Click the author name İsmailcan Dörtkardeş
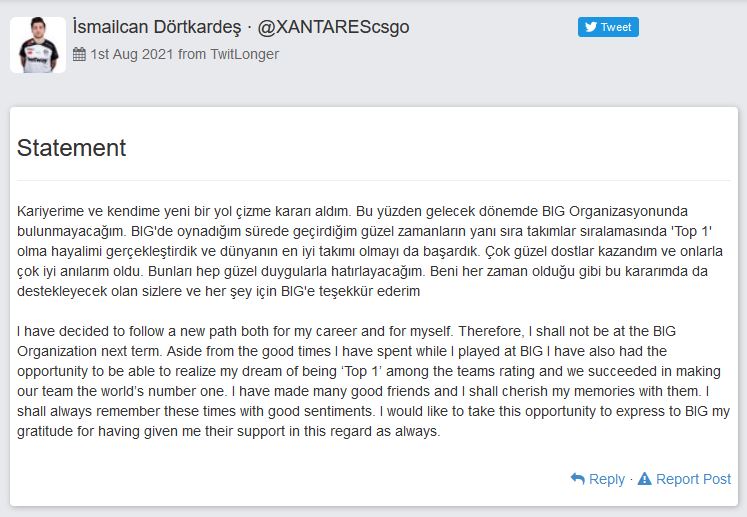The image size is (747, 517). pos(157,27)
